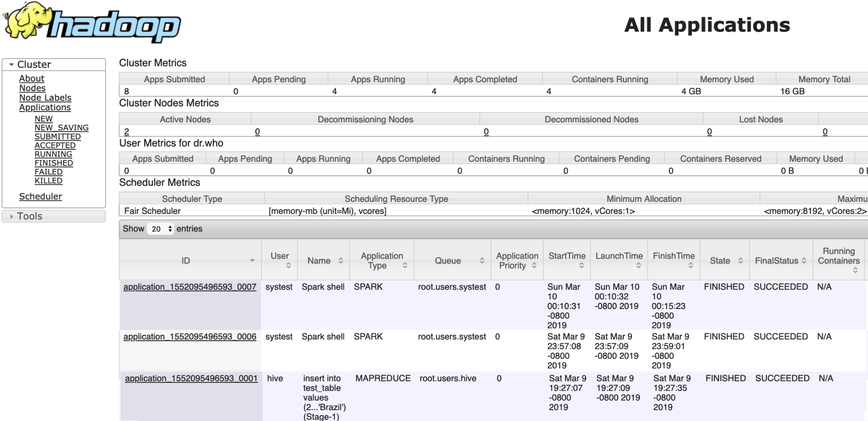Screen dimensions: 868x421
Task: Sort by Application Priority column
Action: (517, 260)
